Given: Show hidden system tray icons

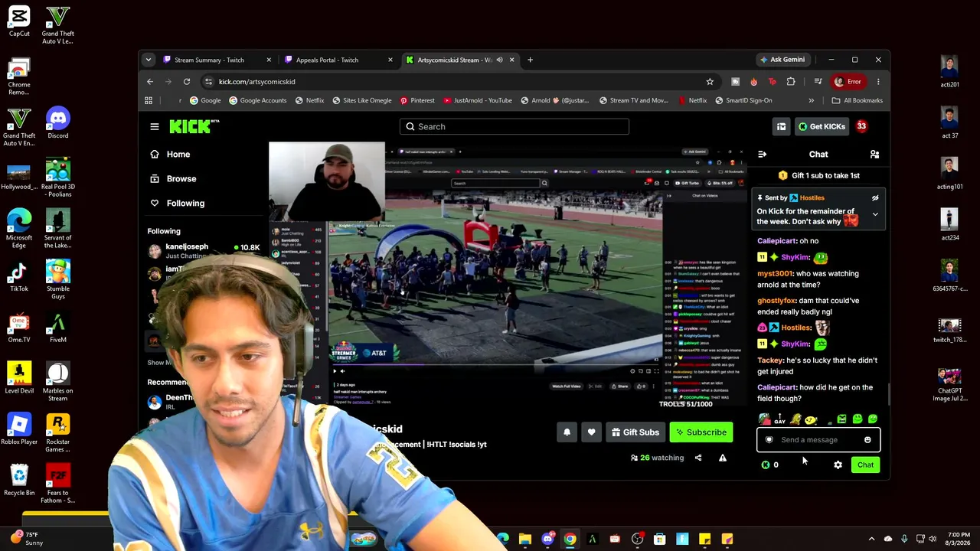Looking at the screenshot, I should pos(871,540).
